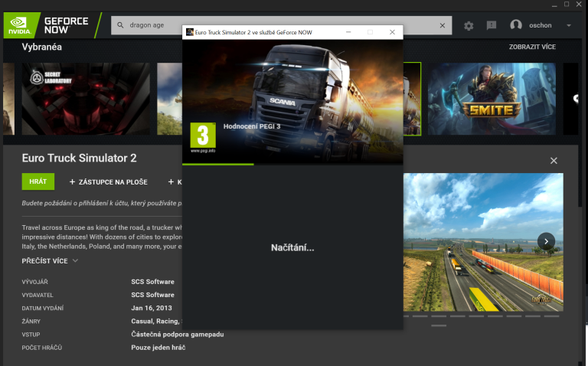Click the VÝVOJÁŘ label
Viewport: 588px width, 366px height.
35,282
